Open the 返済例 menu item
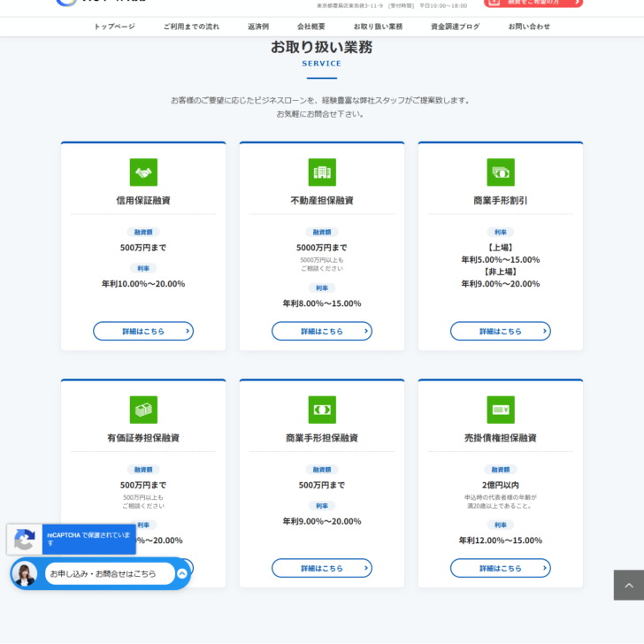Image resolution: width=644 pixels, height=644 pixels. coord(258,27)
